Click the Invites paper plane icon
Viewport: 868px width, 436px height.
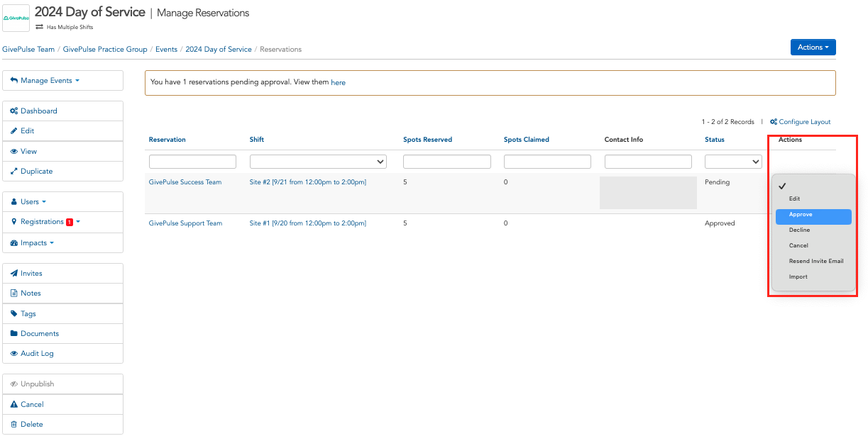[14, 274]
